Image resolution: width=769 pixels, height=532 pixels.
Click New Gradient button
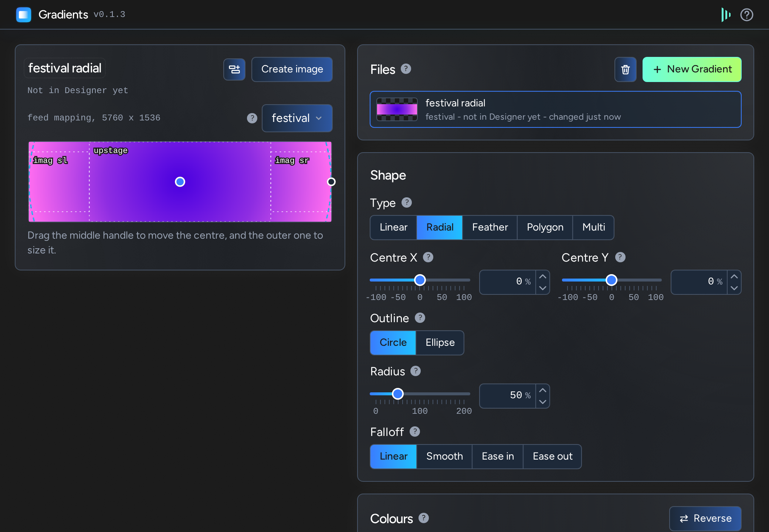pyautogui.click(x=692, y=69)
